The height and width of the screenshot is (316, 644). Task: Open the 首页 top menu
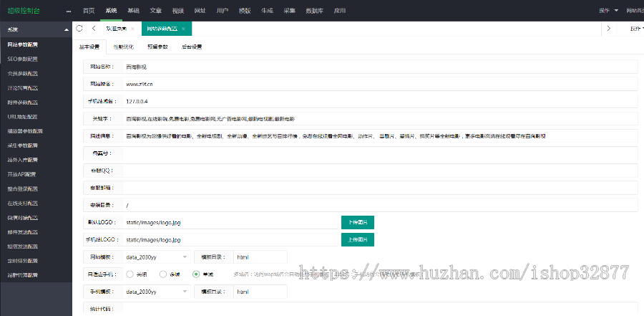[x=88, y=11]
